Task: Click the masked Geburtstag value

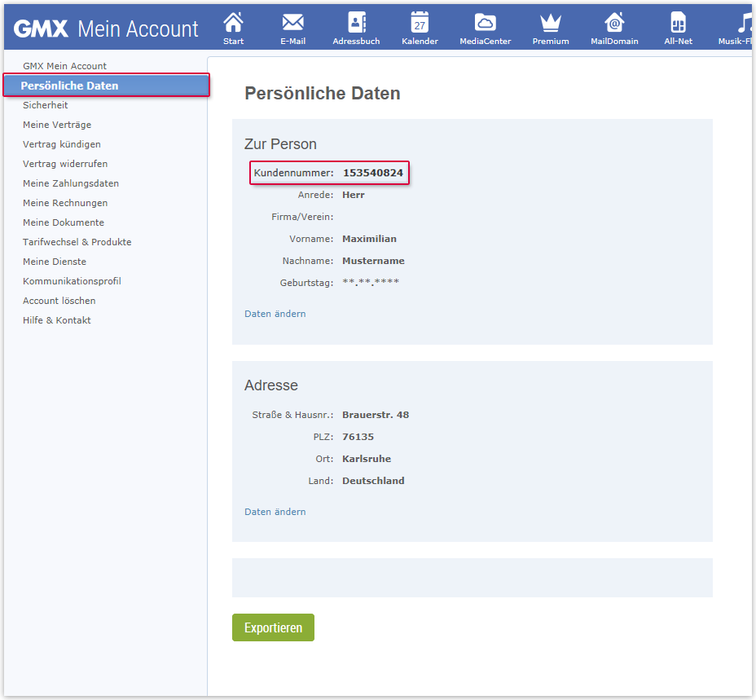Action: click(x=371, y=282)
